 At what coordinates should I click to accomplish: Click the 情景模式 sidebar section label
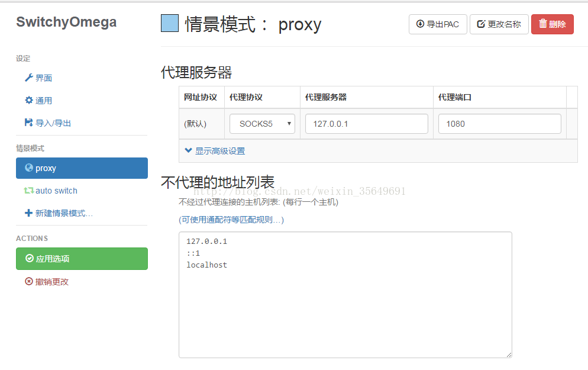(x=30, y=148)
